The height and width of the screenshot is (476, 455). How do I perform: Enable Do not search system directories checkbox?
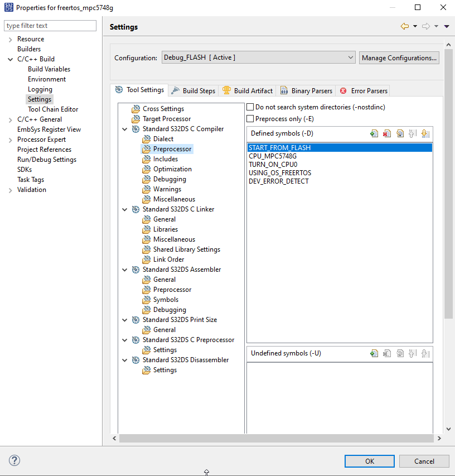click(x=250, y=107)
